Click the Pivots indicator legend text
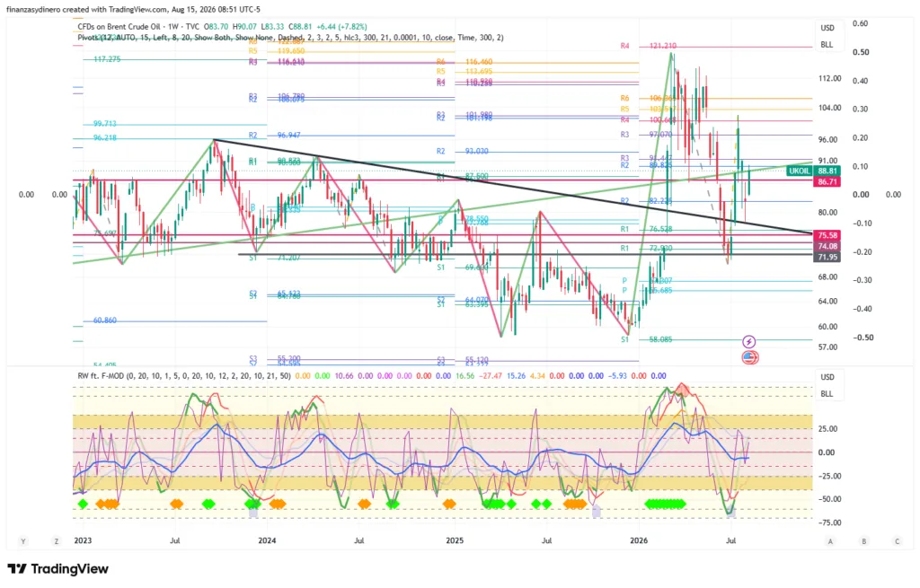Screen dimensions: 920x588 [x=290, y=38]
